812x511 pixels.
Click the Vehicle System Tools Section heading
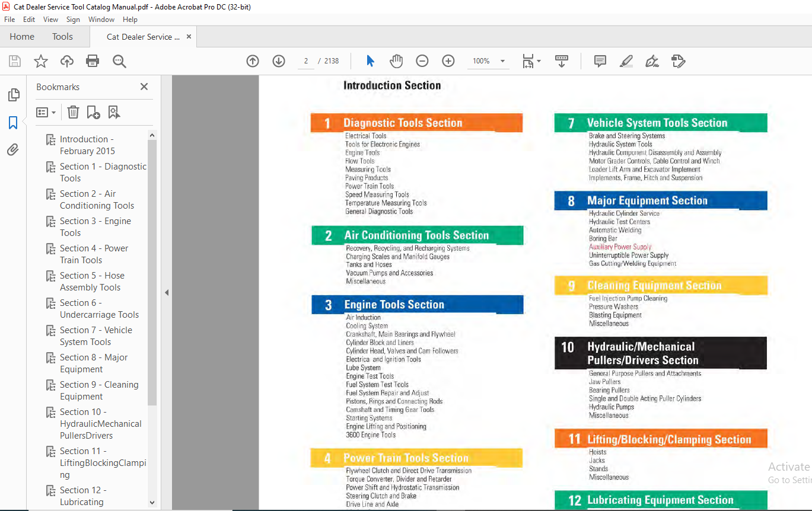click(x=657, y=123)
